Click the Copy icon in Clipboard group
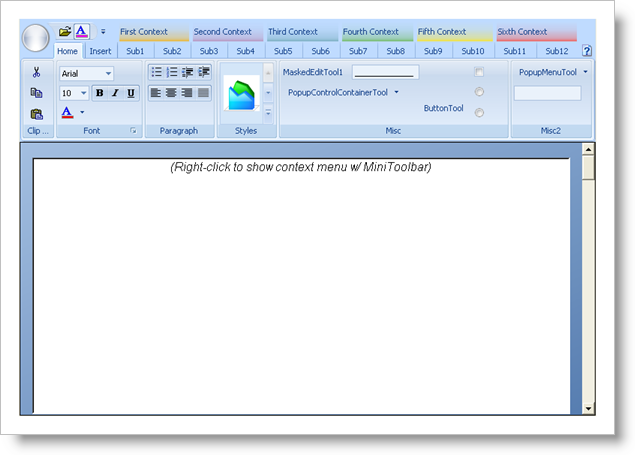This screenshot has width=635, height=455. point(36,93)
